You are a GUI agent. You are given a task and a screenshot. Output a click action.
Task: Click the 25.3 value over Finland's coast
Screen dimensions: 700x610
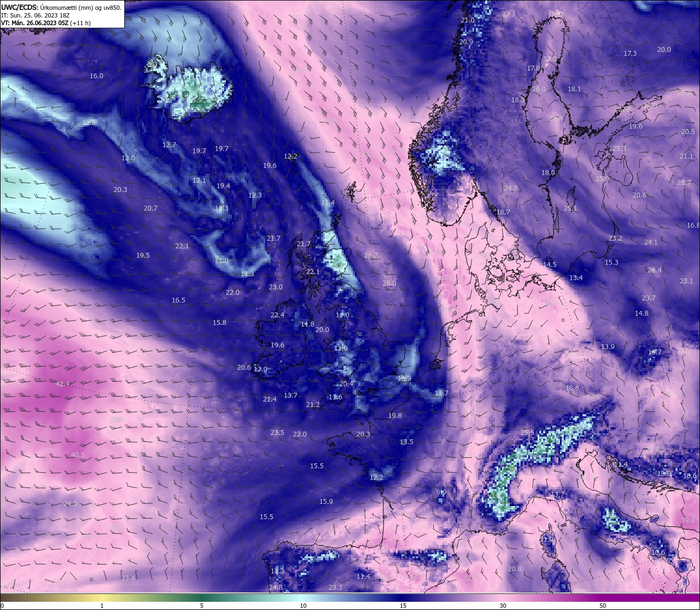pos(619,149)
